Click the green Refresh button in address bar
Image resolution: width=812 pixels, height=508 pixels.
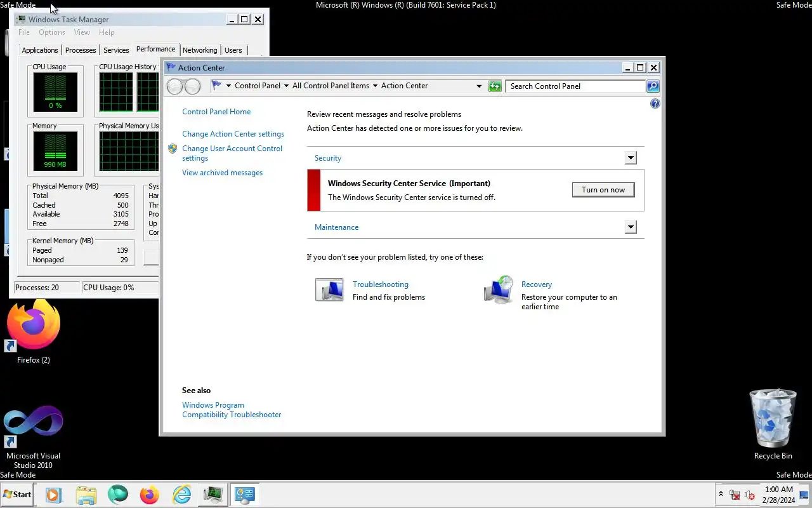pos(495,86)
